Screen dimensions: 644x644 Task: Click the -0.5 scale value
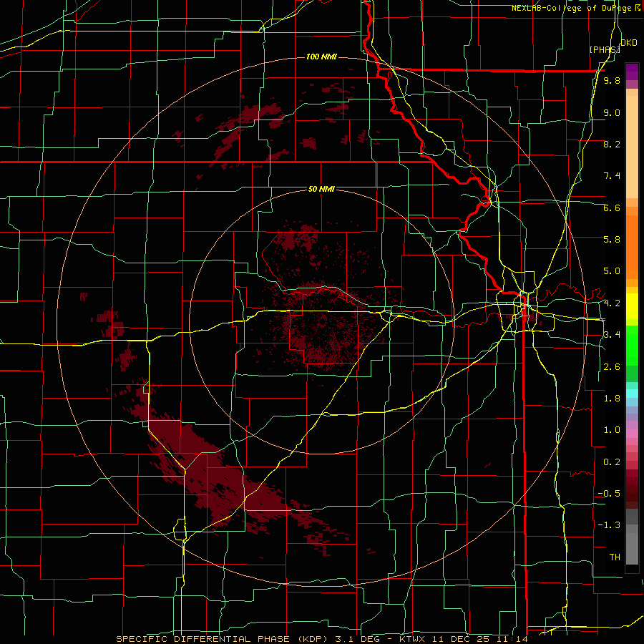[x=609, y=494]
